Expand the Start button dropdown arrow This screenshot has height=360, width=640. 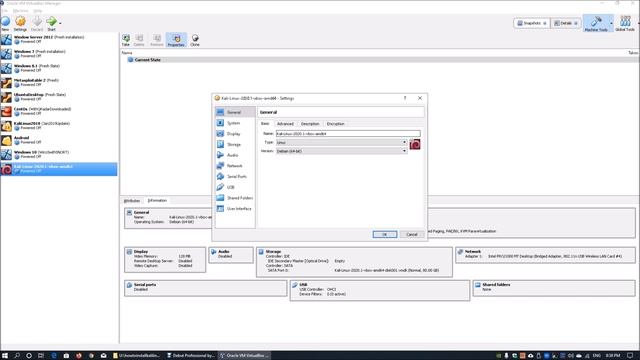tap(60, 23)
